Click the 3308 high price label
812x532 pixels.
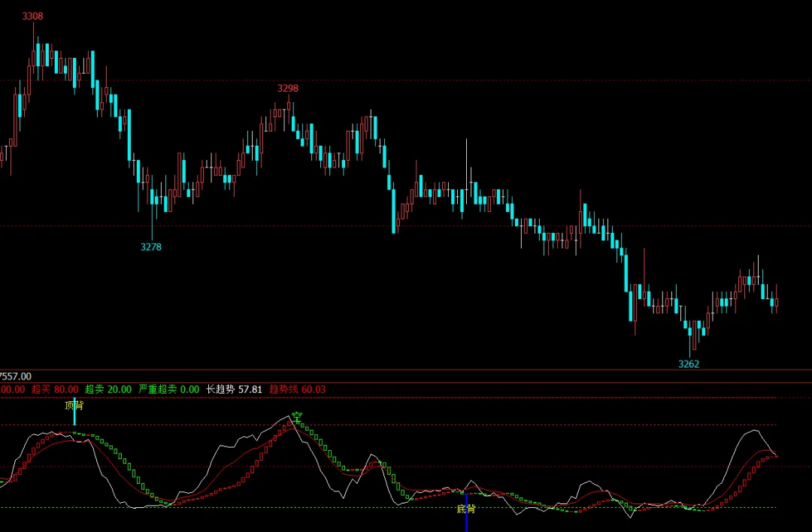click(x=32, y=16)
